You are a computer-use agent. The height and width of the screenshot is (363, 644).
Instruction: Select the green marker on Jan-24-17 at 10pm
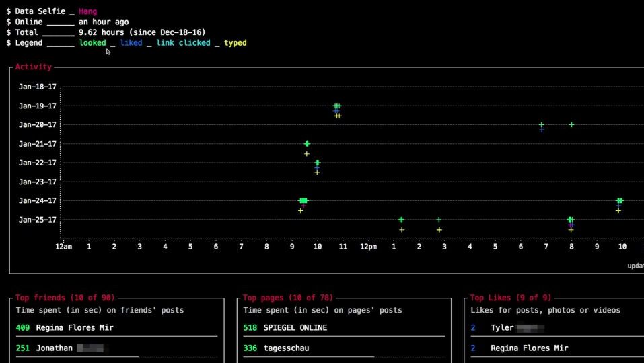(x=620, y=200)
